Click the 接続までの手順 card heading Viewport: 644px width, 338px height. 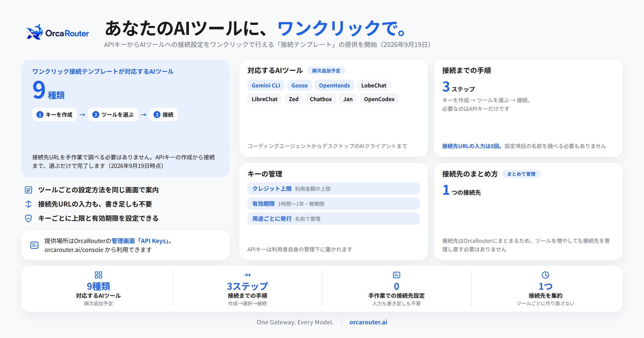467,71
